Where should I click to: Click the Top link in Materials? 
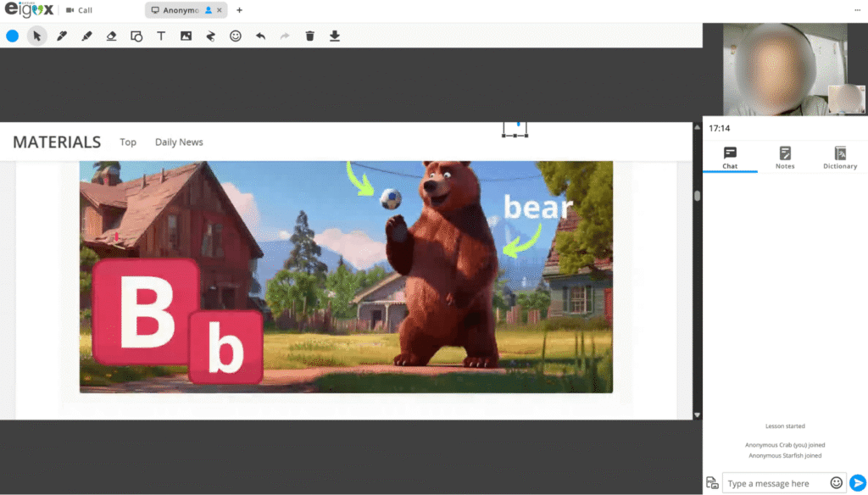pos(128,142)
